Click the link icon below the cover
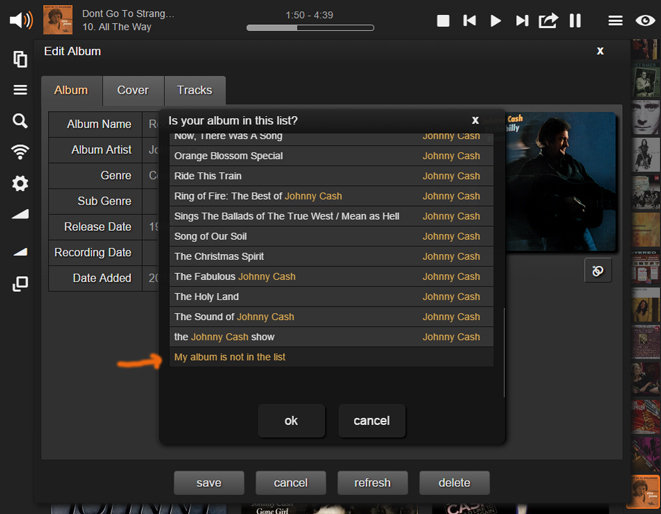The height and width of the screenshot is (514, 661). (598, 271)
